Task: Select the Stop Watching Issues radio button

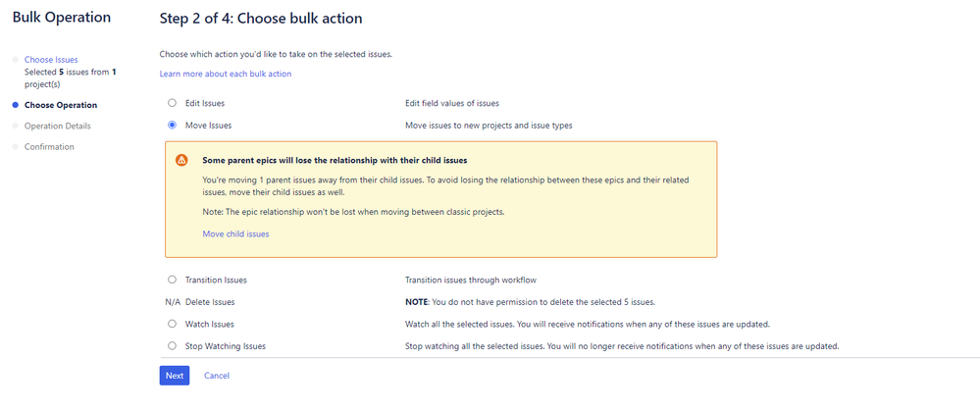Action: tap(172, 345)
